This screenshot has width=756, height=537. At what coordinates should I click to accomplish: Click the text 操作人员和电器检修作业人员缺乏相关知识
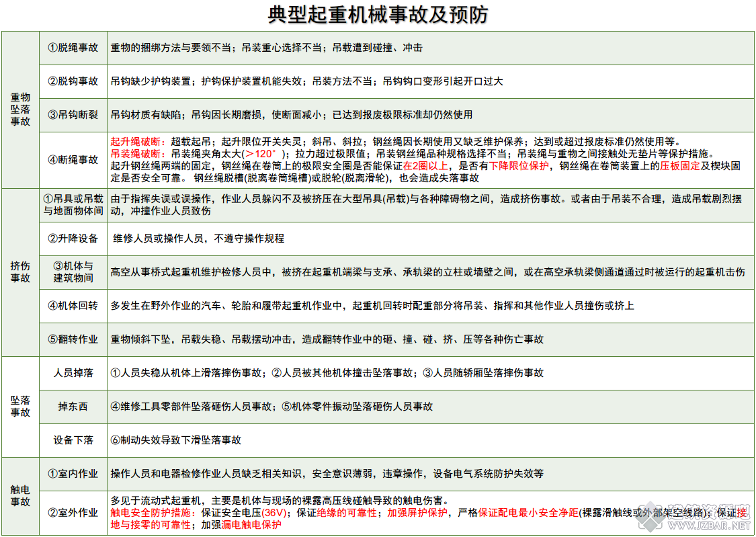click(206, 474)
